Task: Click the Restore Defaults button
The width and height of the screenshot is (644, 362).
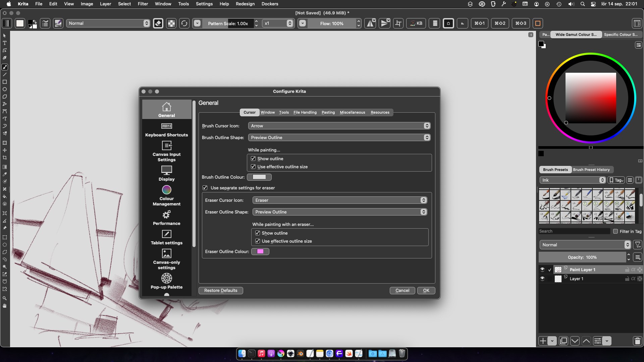Action: [220, 290]
